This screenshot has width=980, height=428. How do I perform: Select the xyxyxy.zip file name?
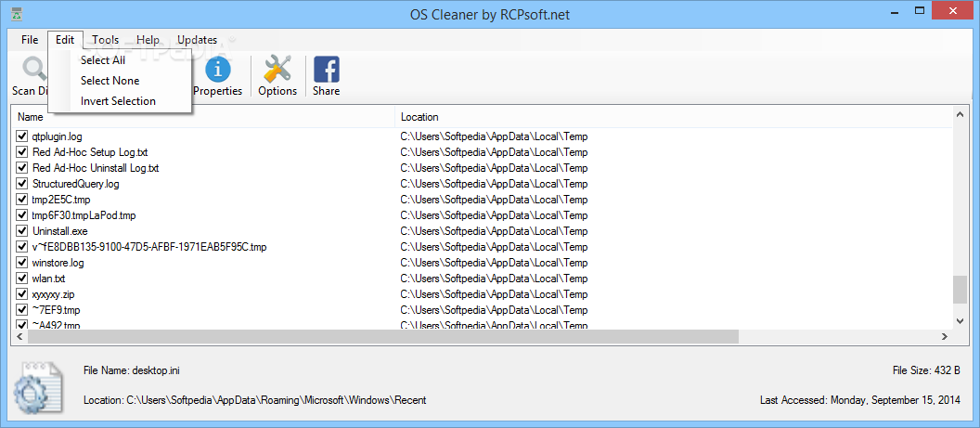54,294
